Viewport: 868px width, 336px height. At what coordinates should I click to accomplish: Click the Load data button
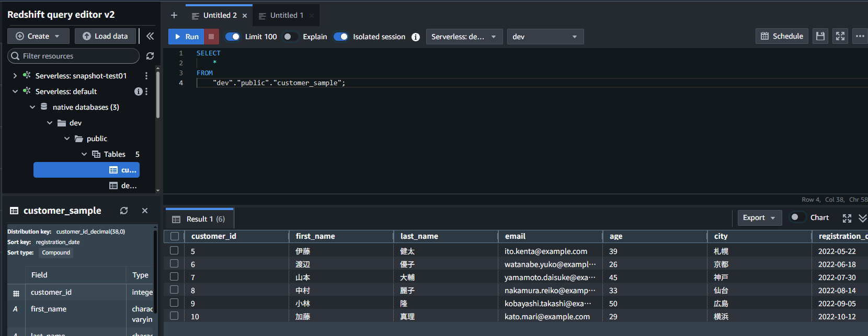[x=105, y=36]
